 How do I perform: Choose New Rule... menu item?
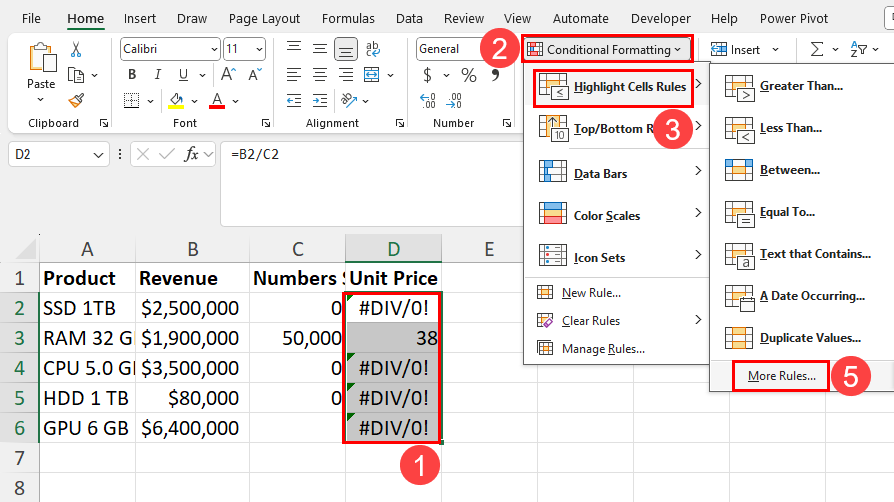616,293
